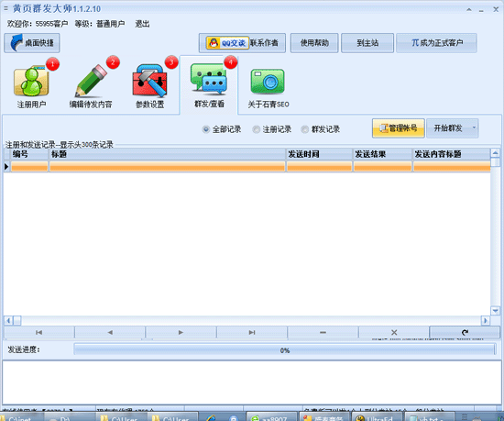
Task: Click the delete record minus icon
Action: [x=323, y=332]
